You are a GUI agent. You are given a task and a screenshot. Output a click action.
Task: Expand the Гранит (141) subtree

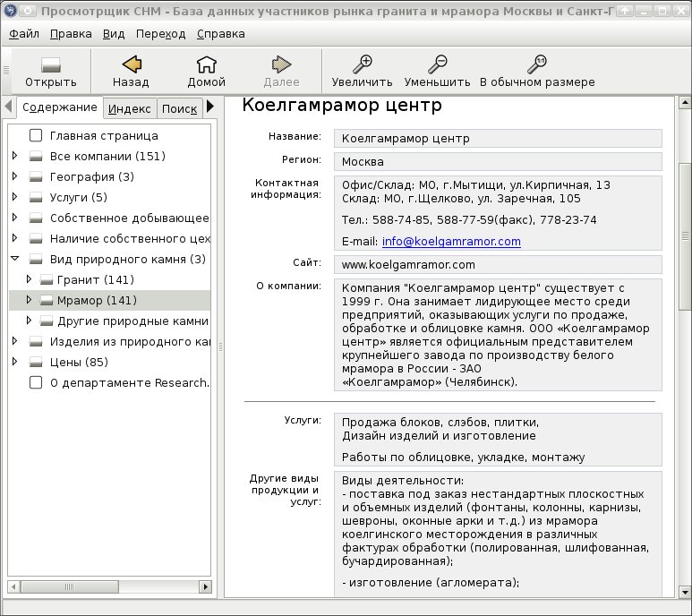(x=29, y=278)
